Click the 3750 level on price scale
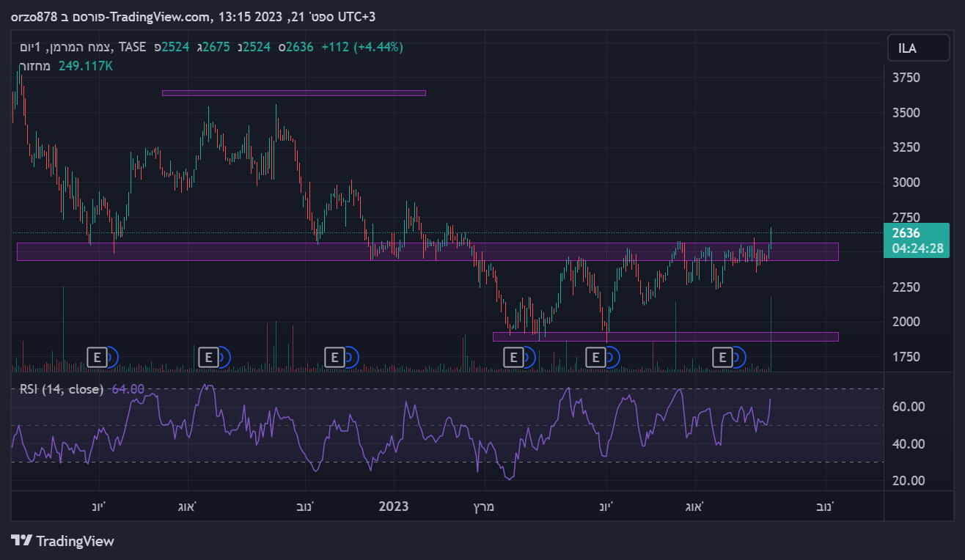This screenshot has height=560, width=965. tap(905, 78)
